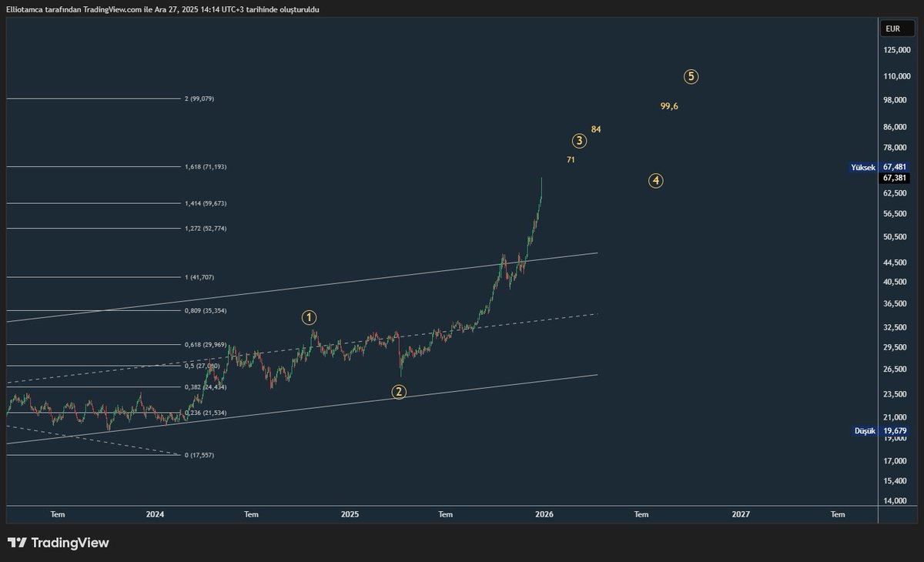924x562 pixels.
Task: Select the leftmost Tem label on time axis
Action: (58, 513)
